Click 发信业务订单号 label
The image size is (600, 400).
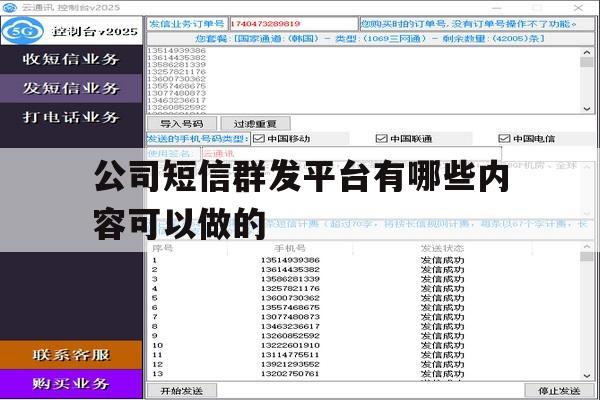point(187,24)
